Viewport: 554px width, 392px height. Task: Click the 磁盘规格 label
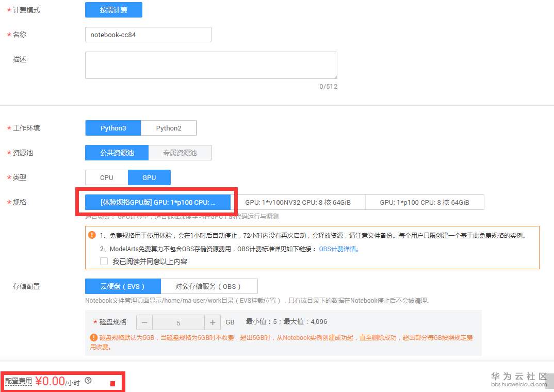pyautogui.click(x=112, y=322)
